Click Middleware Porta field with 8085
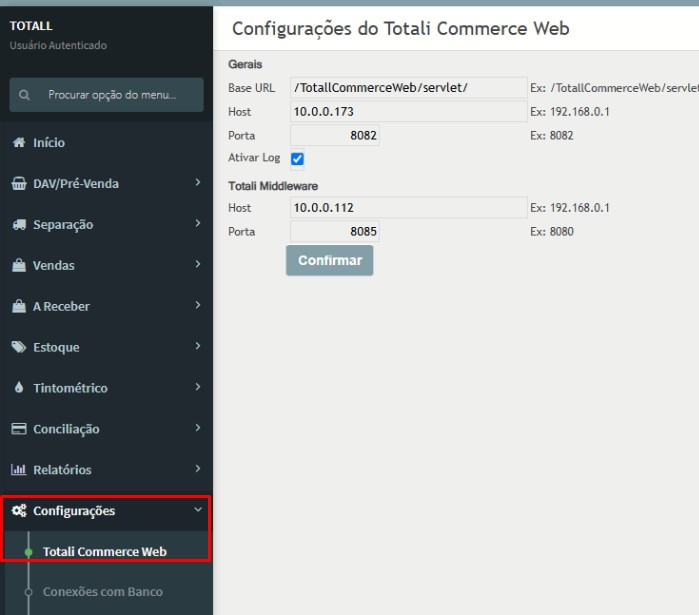This screenshot has width=699, height=615. [x=335, y=231]
